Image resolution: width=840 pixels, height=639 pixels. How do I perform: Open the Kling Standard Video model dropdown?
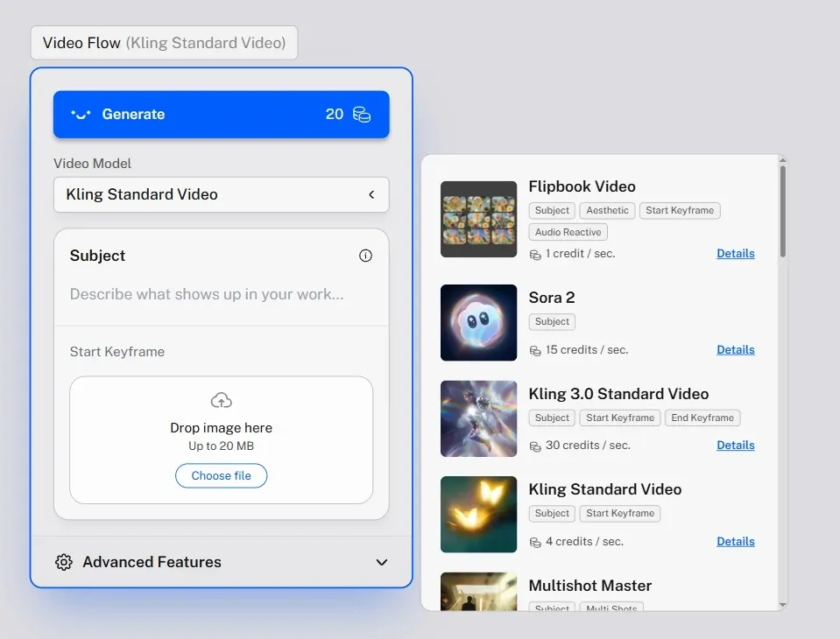[222, 195]
